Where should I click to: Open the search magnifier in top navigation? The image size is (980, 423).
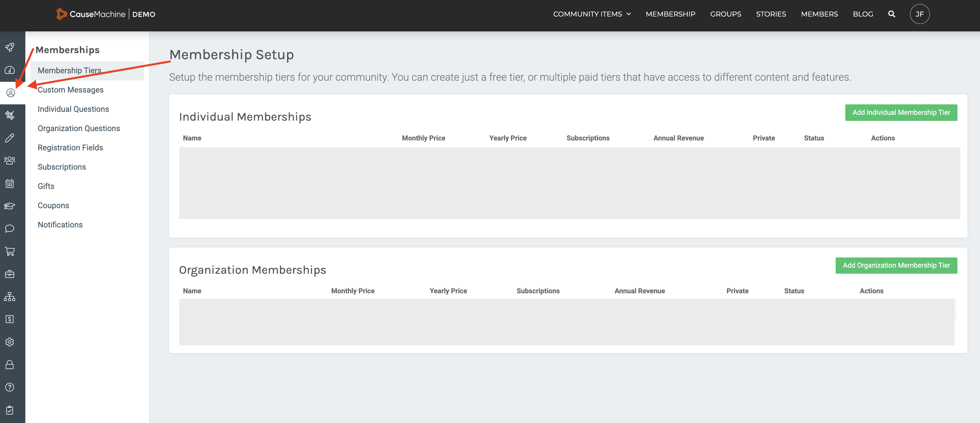coord(891,14)
